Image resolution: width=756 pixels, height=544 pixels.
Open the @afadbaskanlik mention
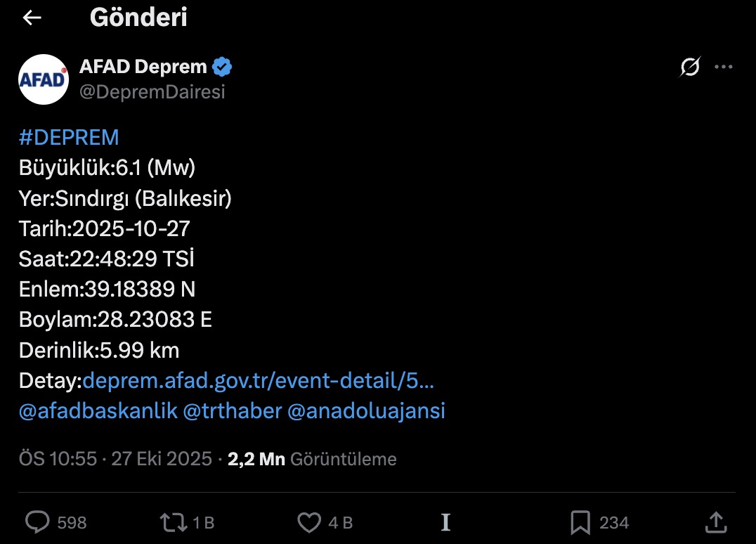pos(98,411)
